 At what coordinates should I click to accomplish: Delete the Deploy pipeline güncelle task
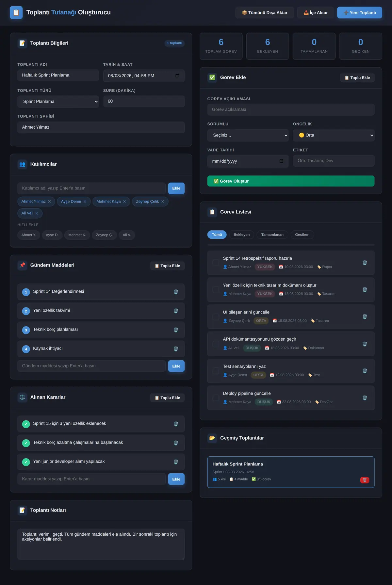[x=365, y=398]
